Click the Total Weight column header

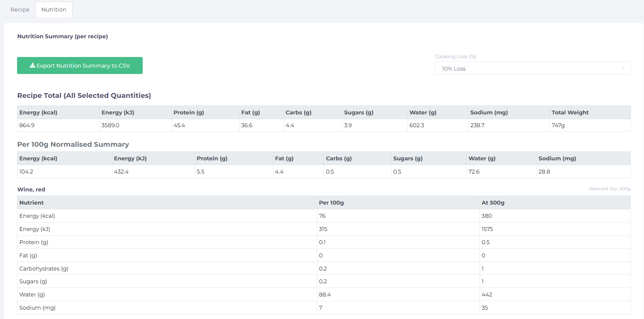tap(570, 113)
